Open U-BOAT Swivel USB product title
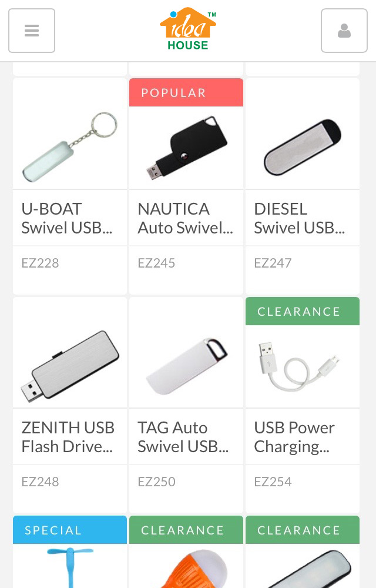Viewport: 376px width, 588px height. [x=66, y=218]
